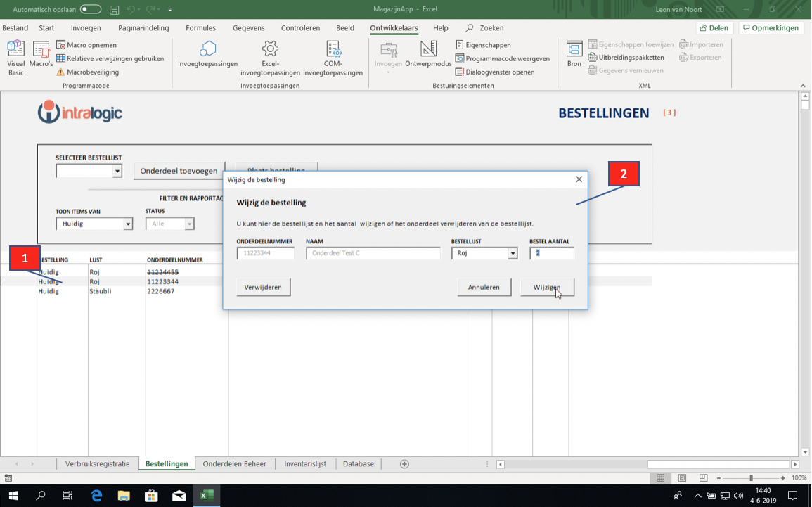Viewport: 812px width, 507px height.
Task: Click the Bestel Aantal input field
Action: pyautogui.click(x=551, y=253)
